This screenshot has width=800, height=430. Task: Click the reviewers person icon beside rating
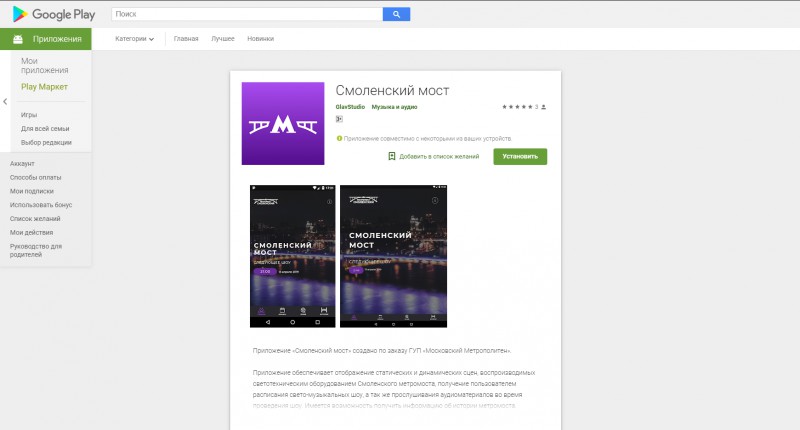pos(544,107)
